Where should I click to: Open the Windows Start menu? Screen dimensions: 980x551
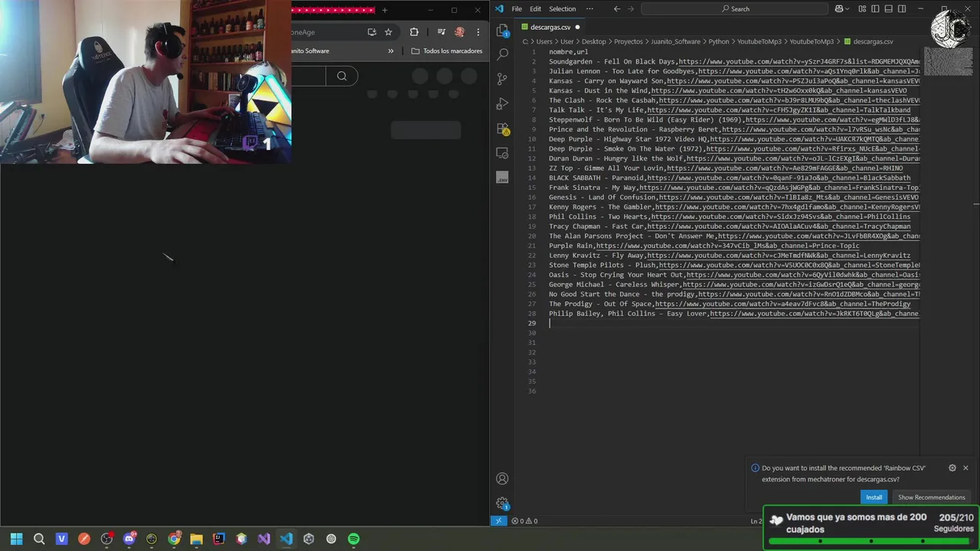16,539
